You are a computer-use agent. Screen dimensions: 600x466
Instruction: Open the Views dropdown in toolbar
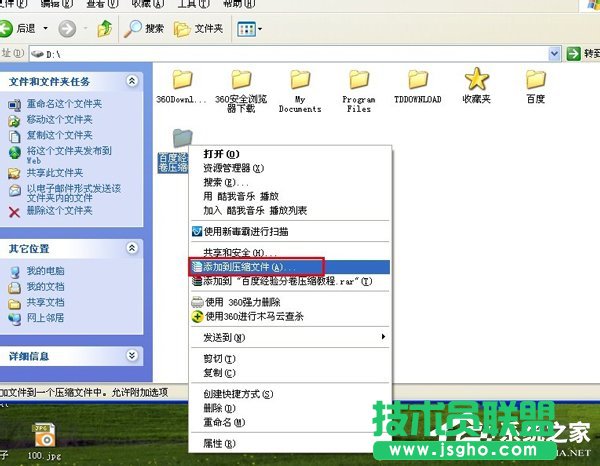tap(249, 28)
